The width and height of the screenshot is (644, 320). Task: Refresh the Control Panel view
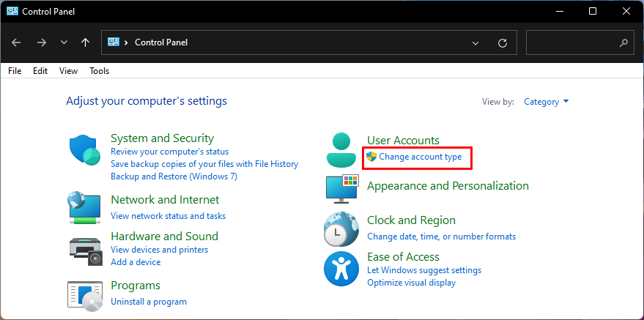[x=503, y=42]
